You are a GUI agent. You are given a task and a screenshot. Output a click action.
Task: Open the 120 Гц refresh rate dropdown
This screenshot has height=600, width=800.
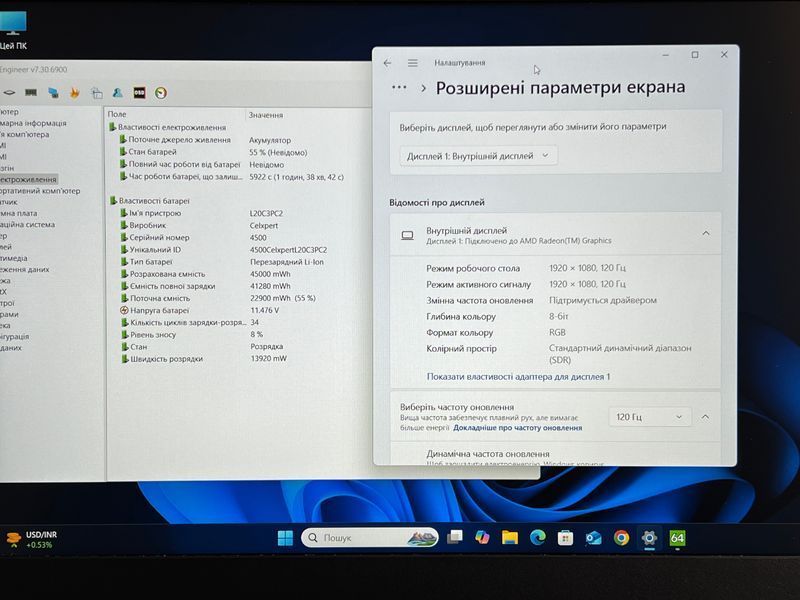[649, 417]
